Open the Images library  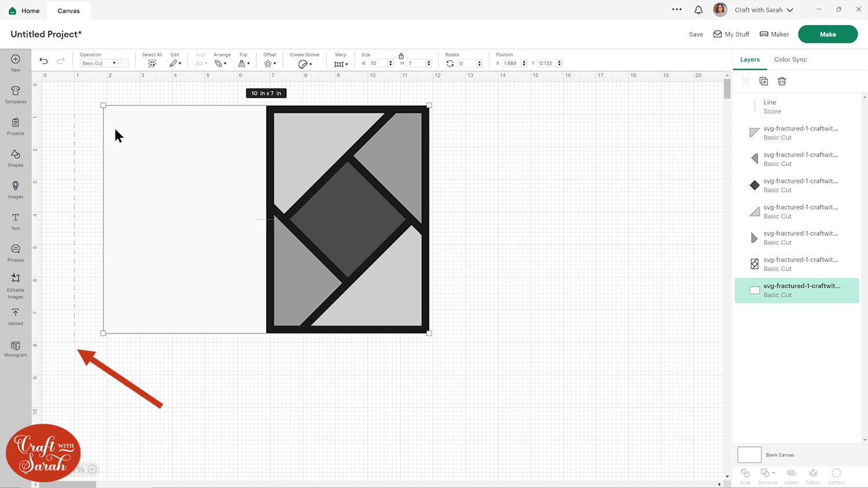pyautogui.click(x=16, y=190)
